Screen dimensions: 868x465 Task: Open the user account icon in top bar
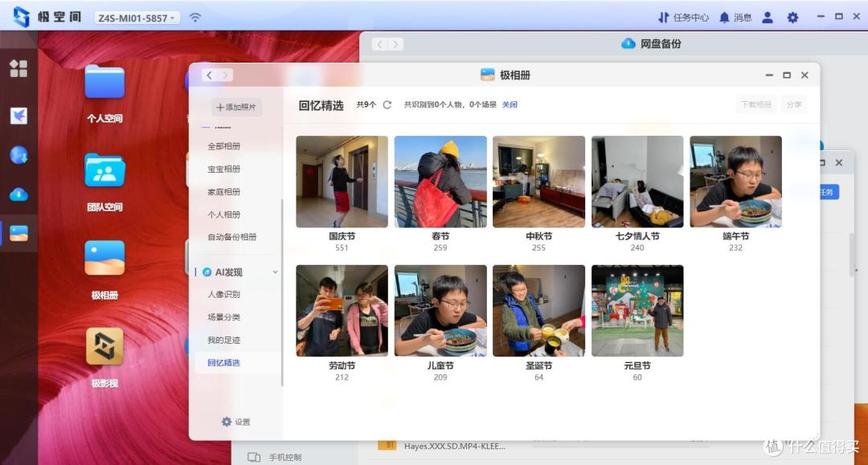[768, 18]
